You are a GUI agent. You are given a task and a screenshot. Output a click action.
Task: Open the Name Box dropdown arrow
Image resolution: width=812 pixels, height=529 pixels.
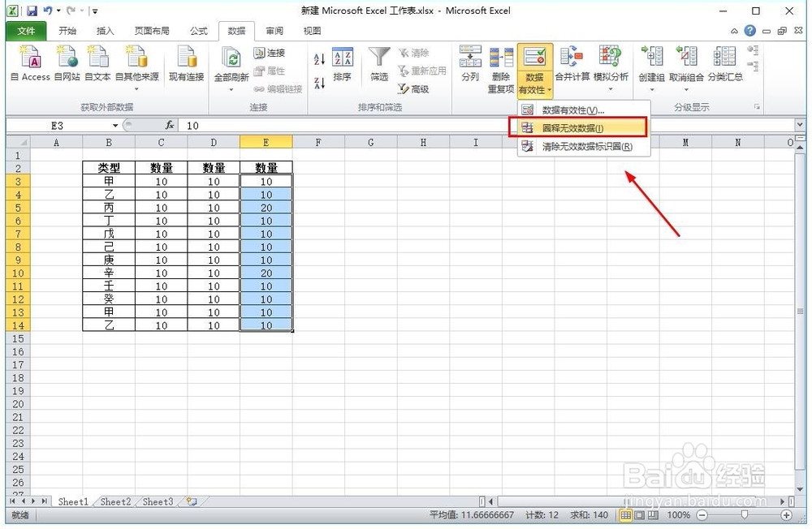tap(115, 126)
